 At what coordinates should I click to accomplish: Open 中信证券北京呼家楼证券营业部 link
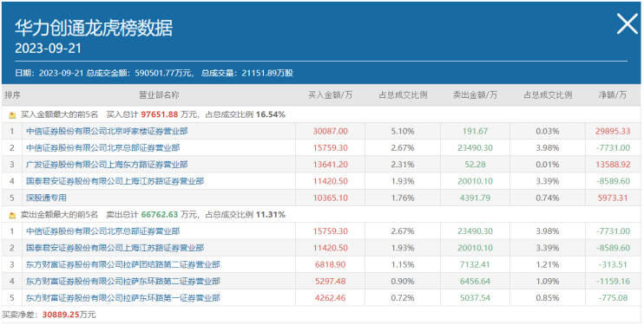tap(107, 132)
